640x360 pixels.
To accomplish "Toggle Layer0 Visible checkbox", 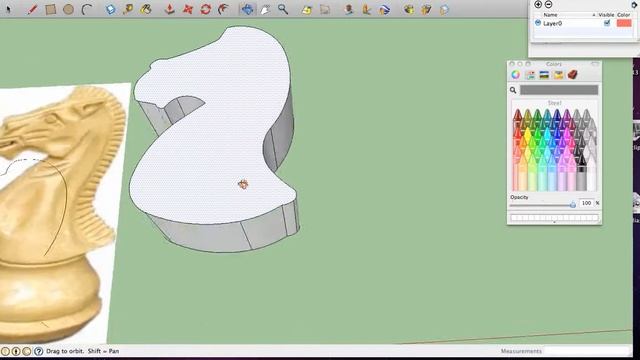I will click(607, 23).
